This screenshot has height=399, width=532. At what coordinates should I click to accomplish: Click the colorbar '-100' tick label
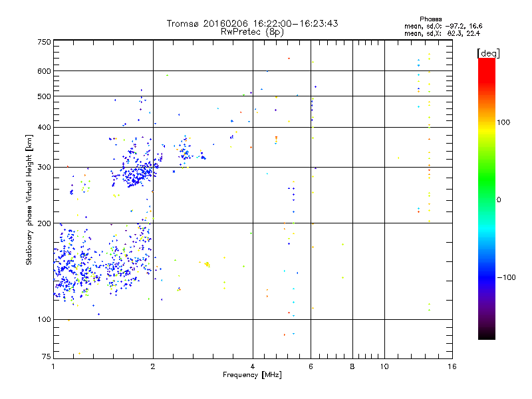(x=507, y=277)
